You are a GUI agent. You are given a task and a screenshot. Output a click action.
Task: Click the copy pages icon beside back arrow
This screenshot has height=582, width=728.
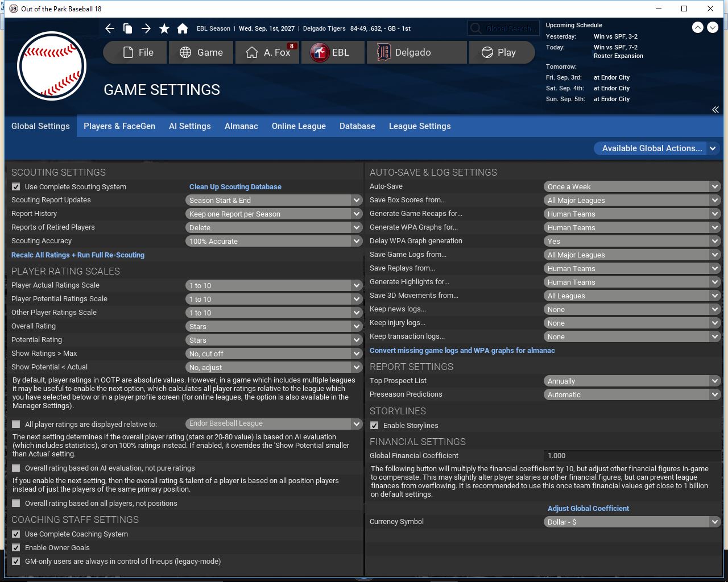click(x=128, y=28)
